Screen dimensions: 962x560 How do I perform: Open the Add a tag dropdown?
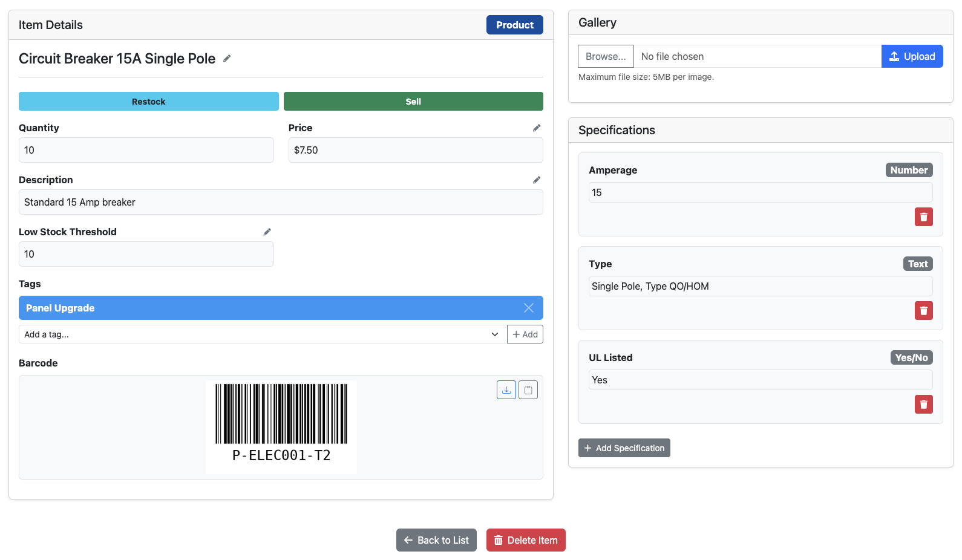(262, 334)
